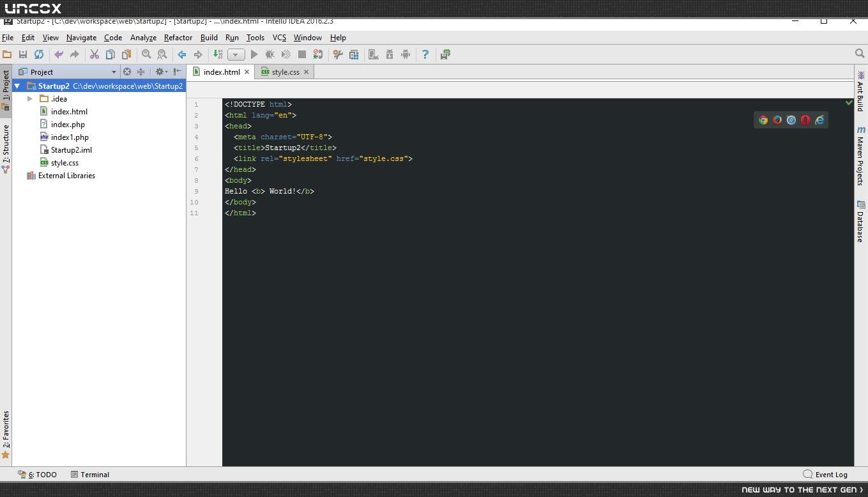This screenshot has width=868, height=497.
Task: Switch to the index.html editor tab
Action: click(x=221, y=72)
